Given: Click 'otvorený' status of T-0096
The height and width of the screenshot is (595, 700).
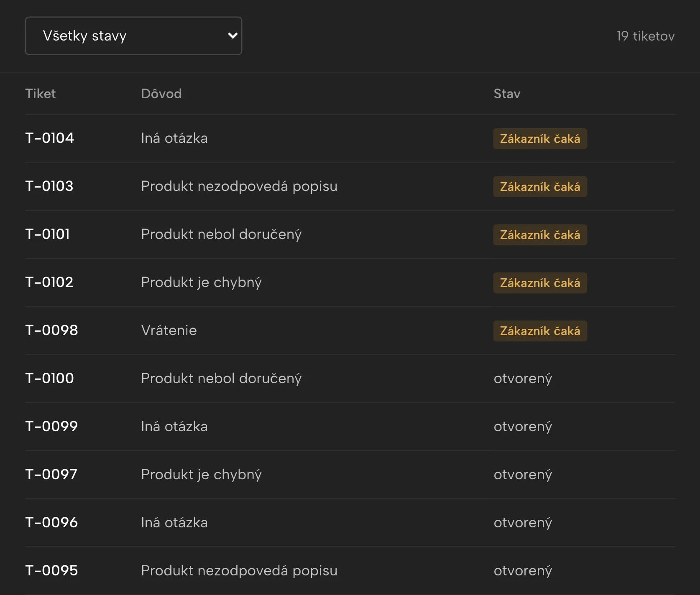Looking at the screenshot, I should click(523, 523).
